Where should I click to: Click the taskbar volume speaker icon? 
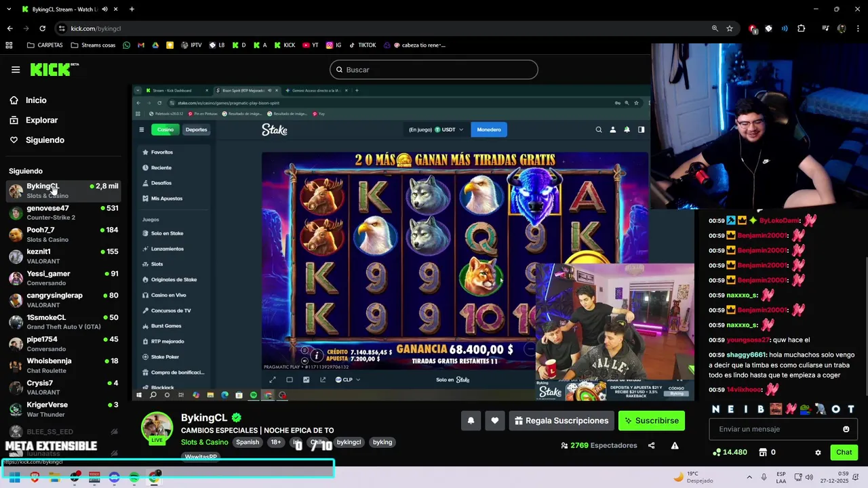point(809,476)
